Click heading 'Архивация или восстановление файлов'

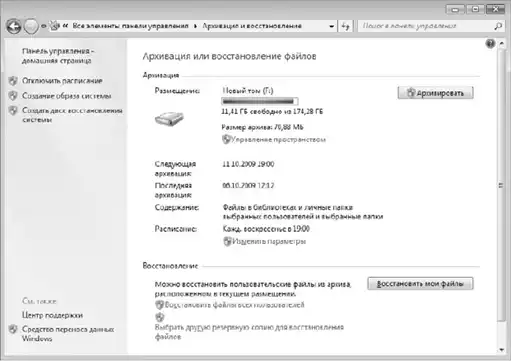point(229,56)
